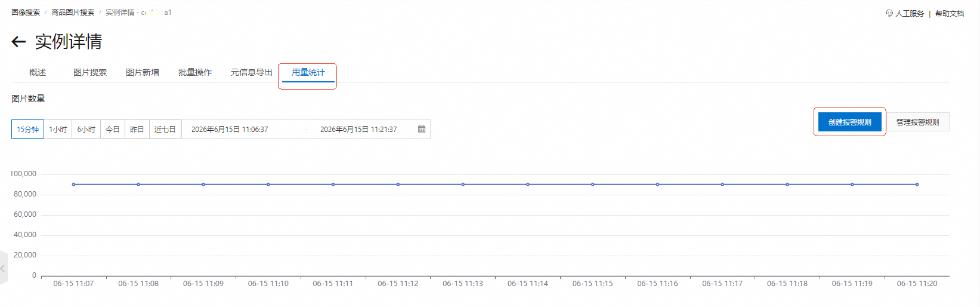Open the 图片新增 tab
This screenshot has height=307, width=980.
(143, 72)
